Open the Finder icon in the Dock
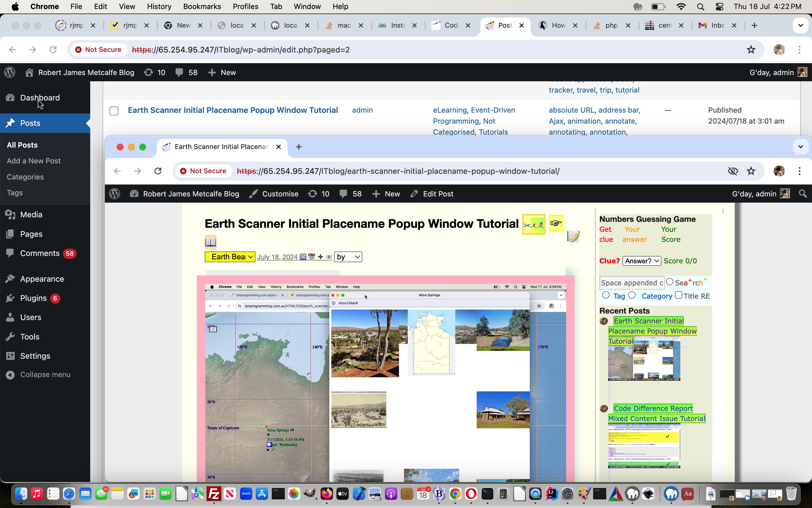Screen dimensions: 812x508 point(21,494)
